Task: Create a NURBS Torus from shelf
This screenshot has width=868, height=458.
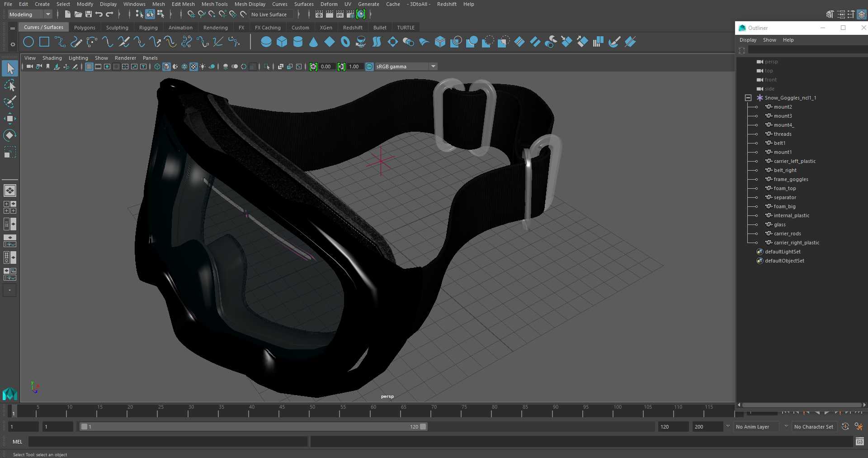Action: (345, 42)
